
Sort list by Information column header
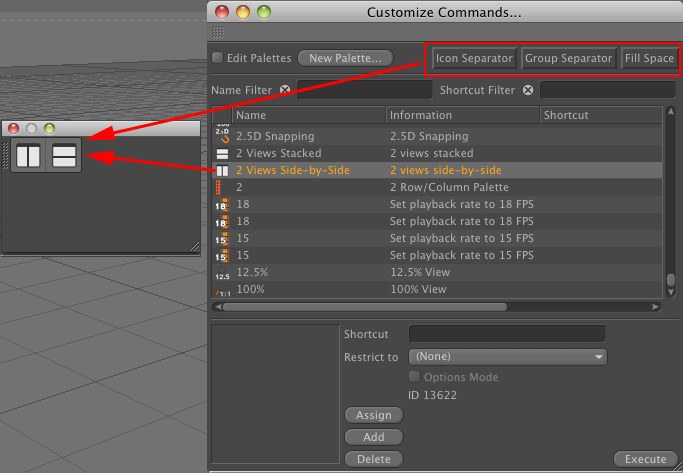pyautogui.click(x=462, y=115)
